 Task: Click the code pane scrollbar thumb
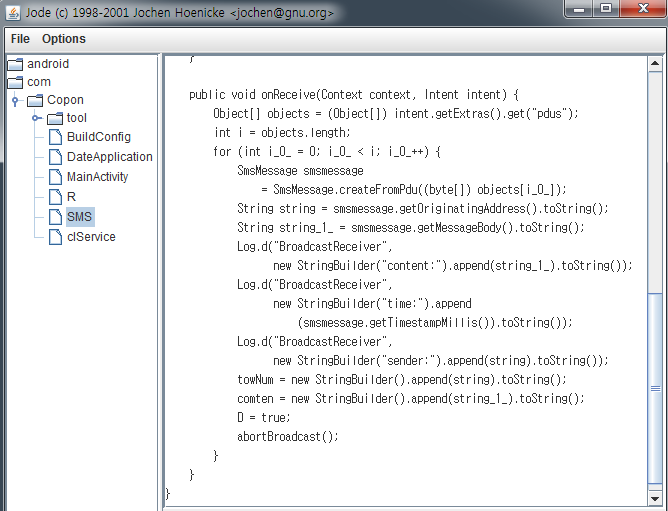(x=655, y=387)
